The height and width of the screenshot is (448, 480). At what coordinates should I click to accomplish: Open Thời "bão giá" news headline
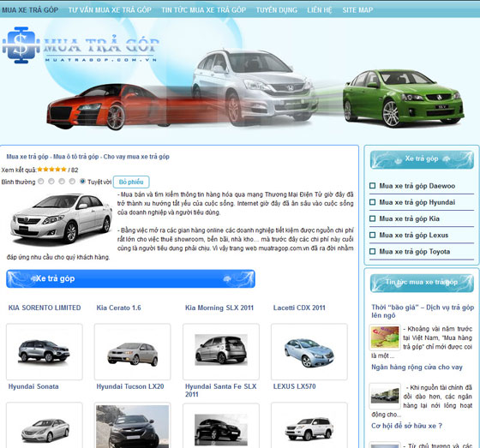coord(423,311)
